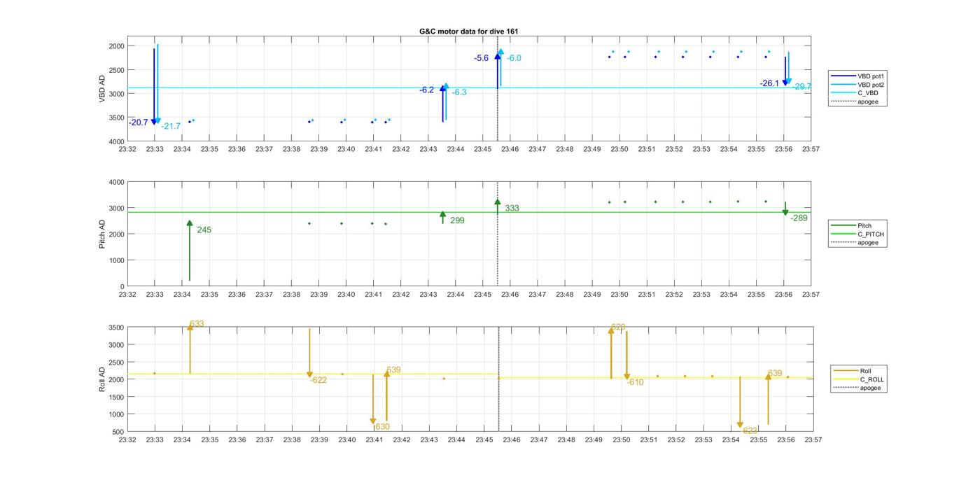The height and width of the screenshot is (485, 980).
Task: Click the light blue VBD pot2 arrow labeled -21.7
Action: (157, 84)
